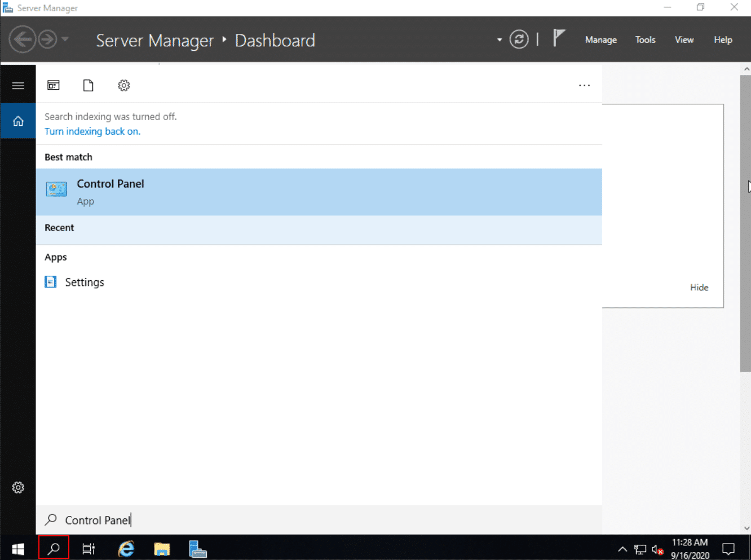Show hidden system tray icons
751x560 pixels.
click(x=622, y=549)
